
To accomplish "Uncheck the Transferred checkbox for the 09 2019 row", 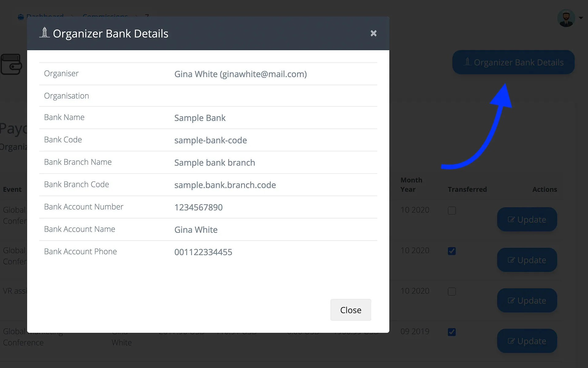I will click(452, 332).
